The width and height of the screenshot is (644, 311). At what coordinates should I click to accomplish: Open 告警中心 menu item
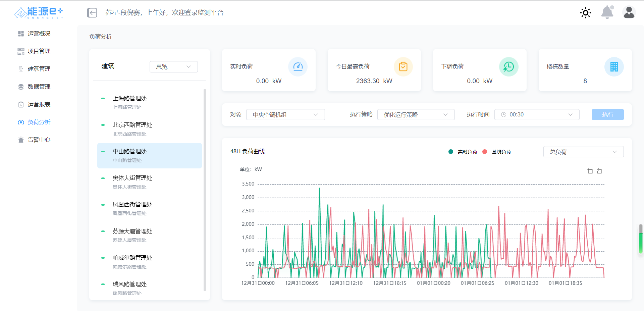(39, 140)
